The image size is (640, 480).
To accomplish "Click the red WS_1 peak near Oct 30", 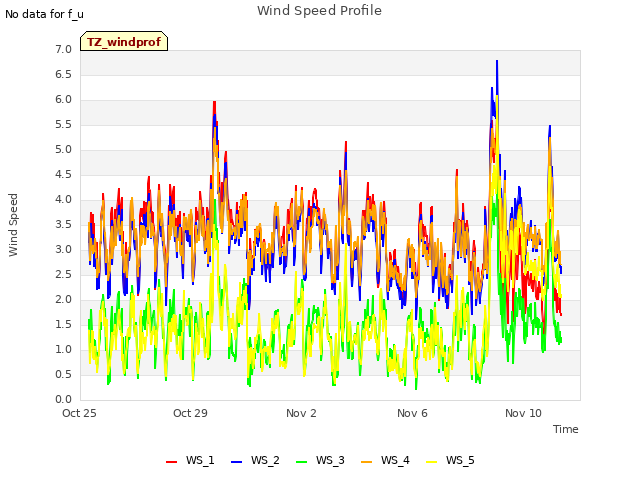I will [214, 102].
